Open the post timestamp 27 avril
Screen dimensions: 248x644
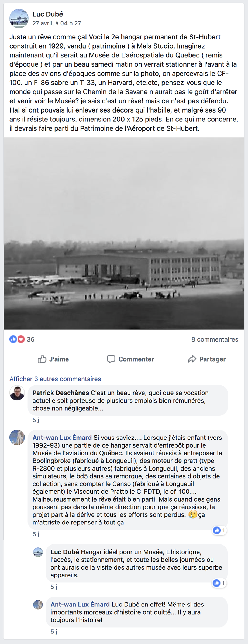(x=57, y=23)
